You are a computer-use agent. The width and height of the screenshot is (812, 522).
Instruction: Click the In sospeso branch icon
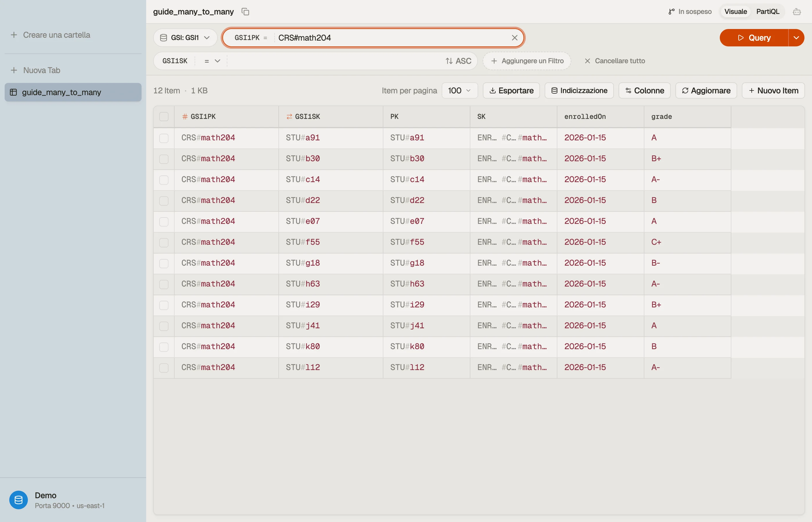pyautogui.click(x=671, y=12)
